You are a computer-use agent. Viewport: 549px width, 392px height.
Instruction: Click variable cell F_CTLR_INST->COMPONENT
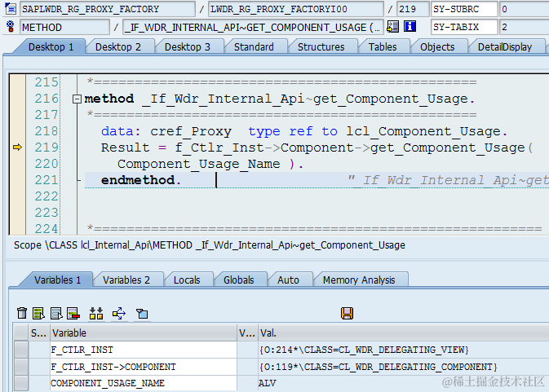[144, 367]
